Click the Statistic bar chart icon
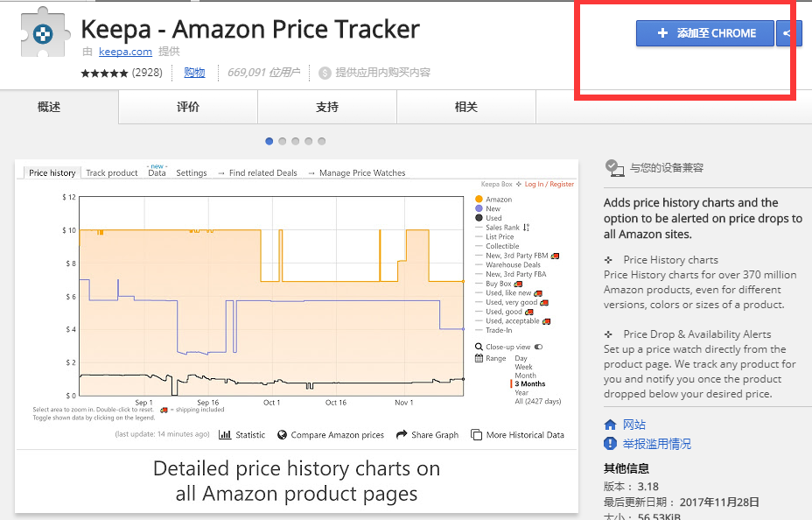Image resolution: width=812 pixels, height=520 pixels. tap(225, 434)
